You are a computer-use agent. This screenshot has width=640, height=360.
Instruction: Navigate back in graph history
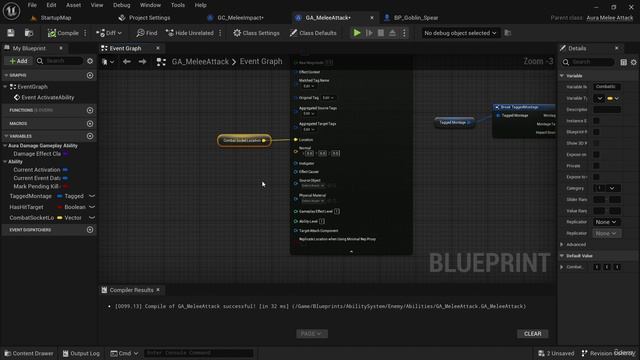[127, 62]
